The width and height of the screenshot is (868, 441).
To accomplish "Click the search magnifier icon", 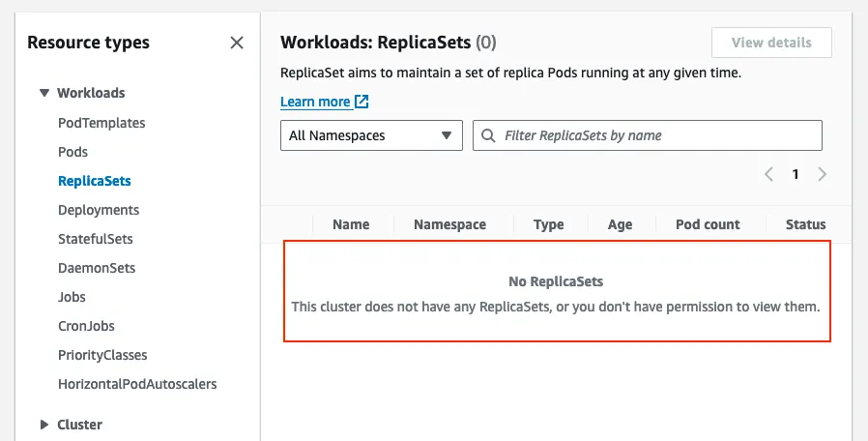I will (x=489, y=135).
